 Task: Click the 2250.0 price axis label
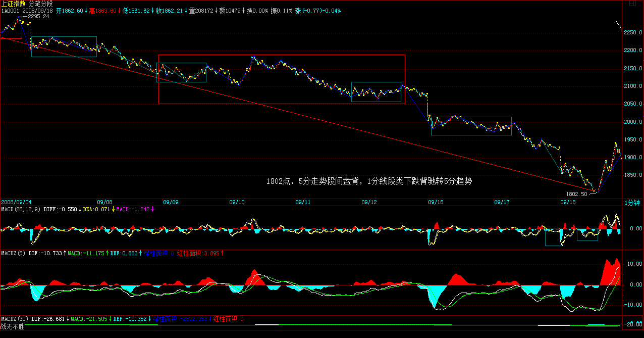632,33
